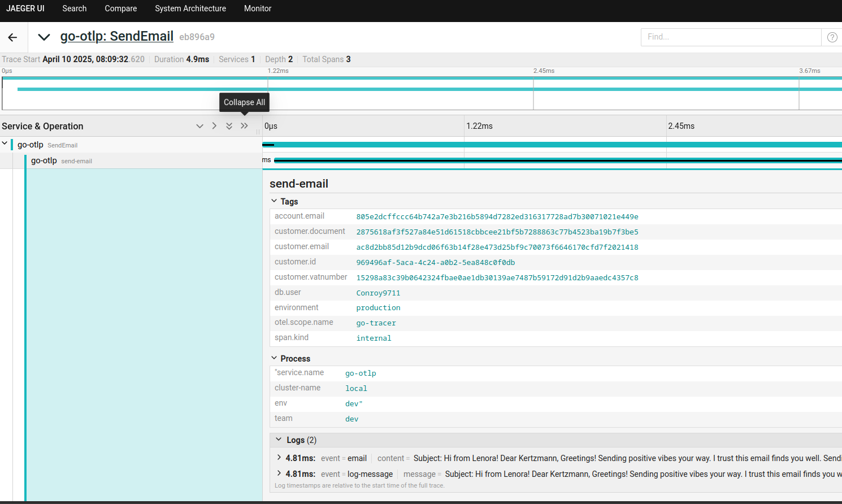Screen dimensions: 842x504
Task: Go to System Architecture page
Action: [190, 8]
